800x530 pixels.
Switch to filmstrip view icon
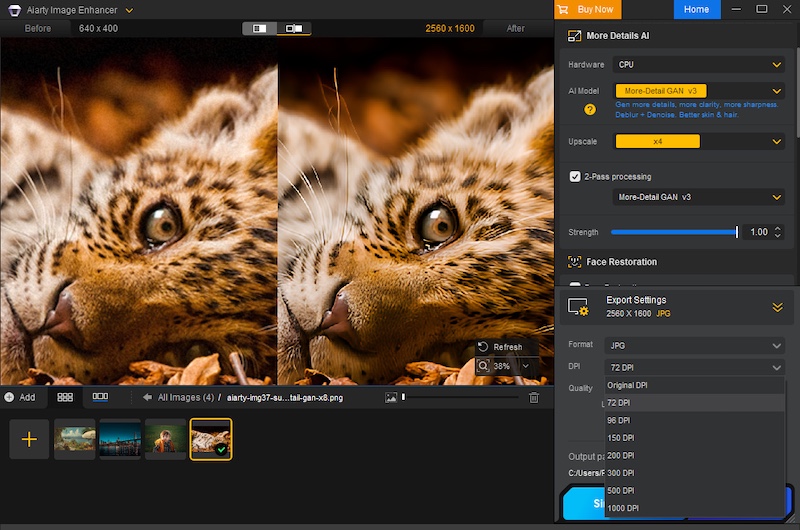pyautogui.click(x=100, y=397)
